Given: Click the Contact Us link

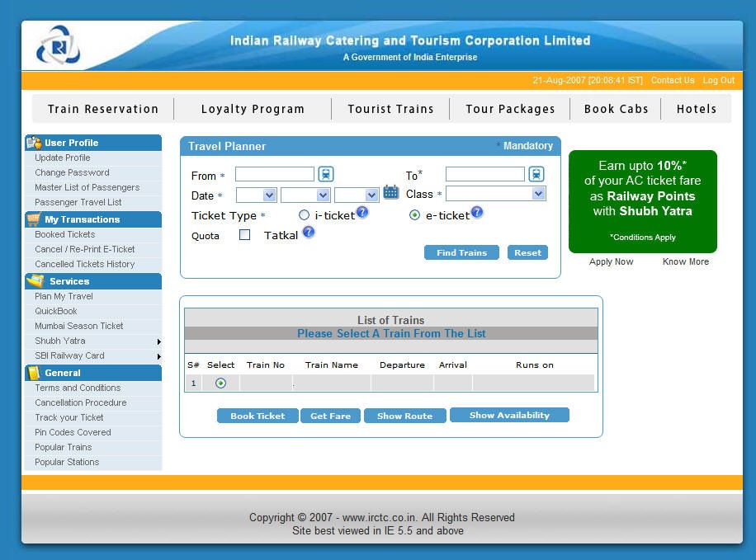Looking at the screenshot, I should [x=673, y=81].
